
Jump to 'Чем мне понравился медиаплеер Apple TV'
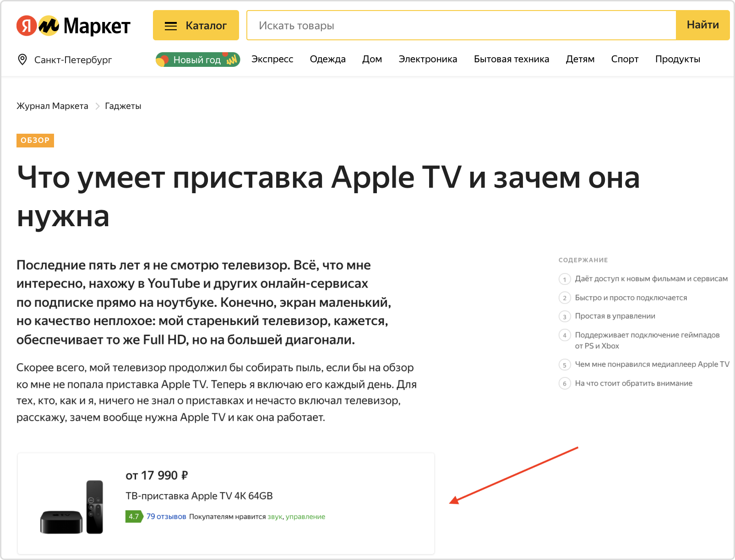coord(652,364)
